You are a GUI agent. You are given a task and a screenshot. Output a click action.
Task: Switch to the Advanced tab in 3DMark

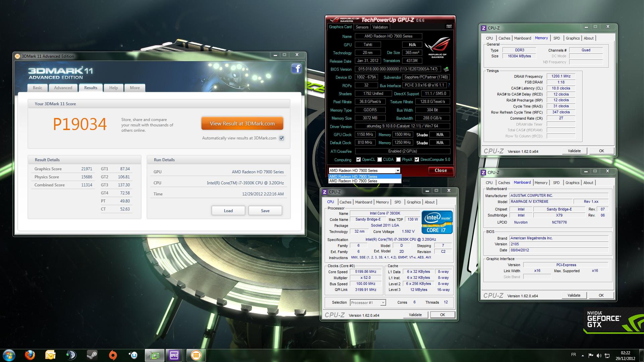click(63, 88)
